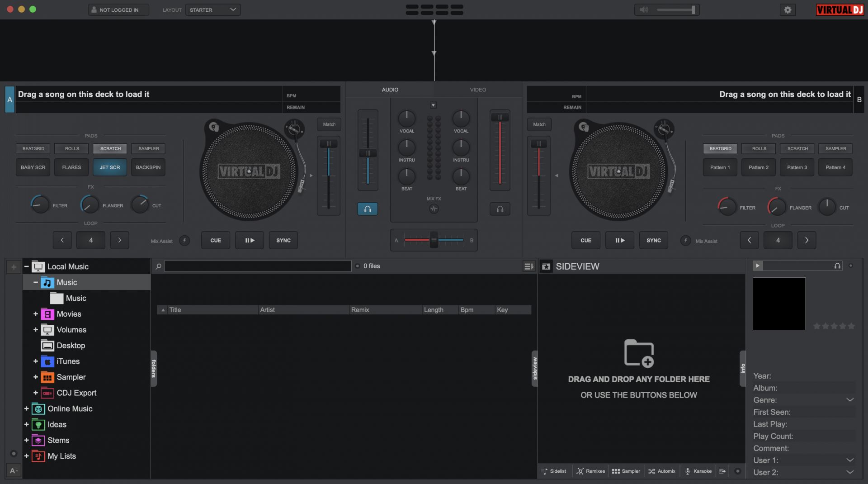Click the master volume speaker icon
The width and height of the screenshot is (868, 484).
point(644,10)
